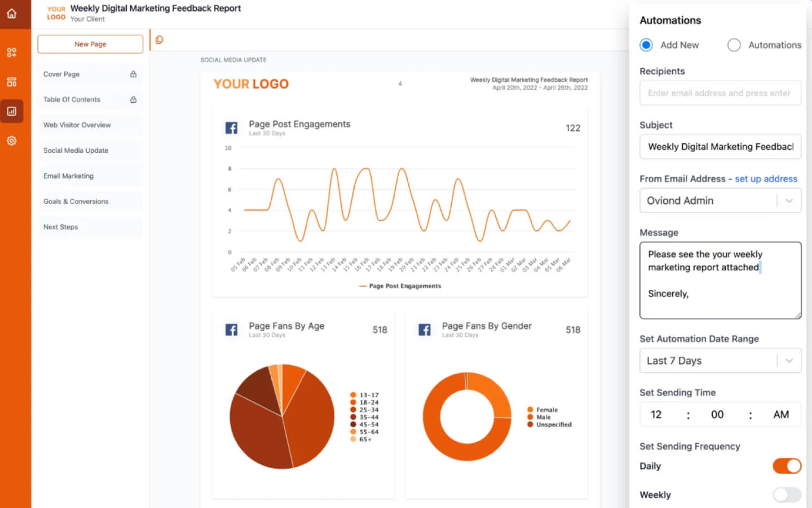Select the highlighted analytics report icon

[12, 111]
